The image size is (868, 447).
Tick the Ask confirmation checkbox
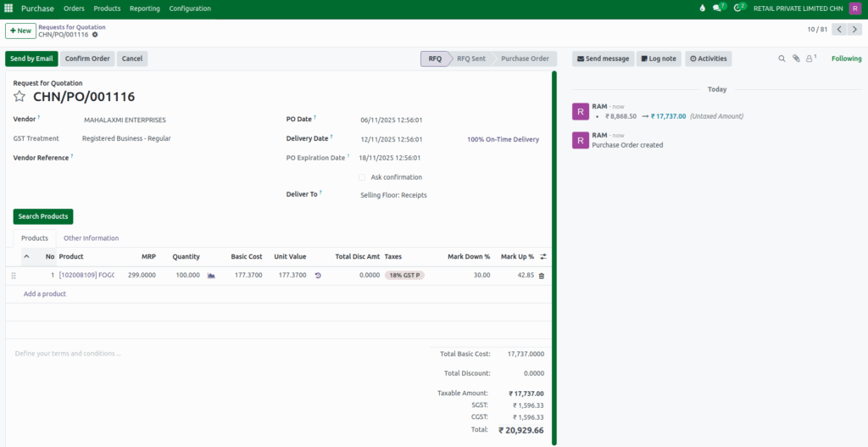(x=362, y=177)
